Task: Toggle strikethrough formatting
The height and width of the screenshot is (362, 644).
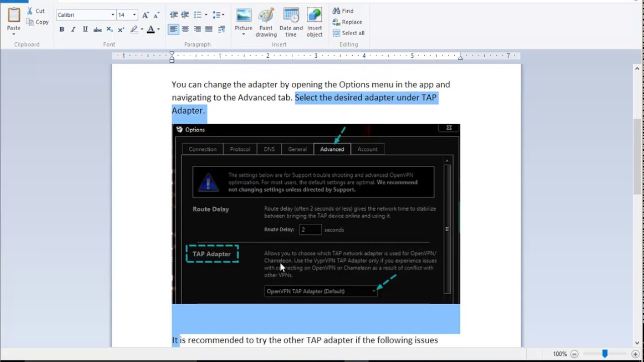Action: pos(98,30)
